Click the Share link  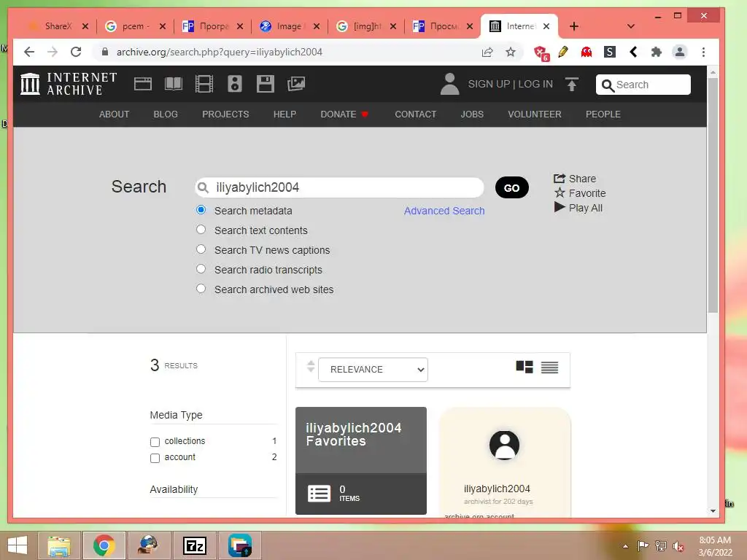pos(575,179)
